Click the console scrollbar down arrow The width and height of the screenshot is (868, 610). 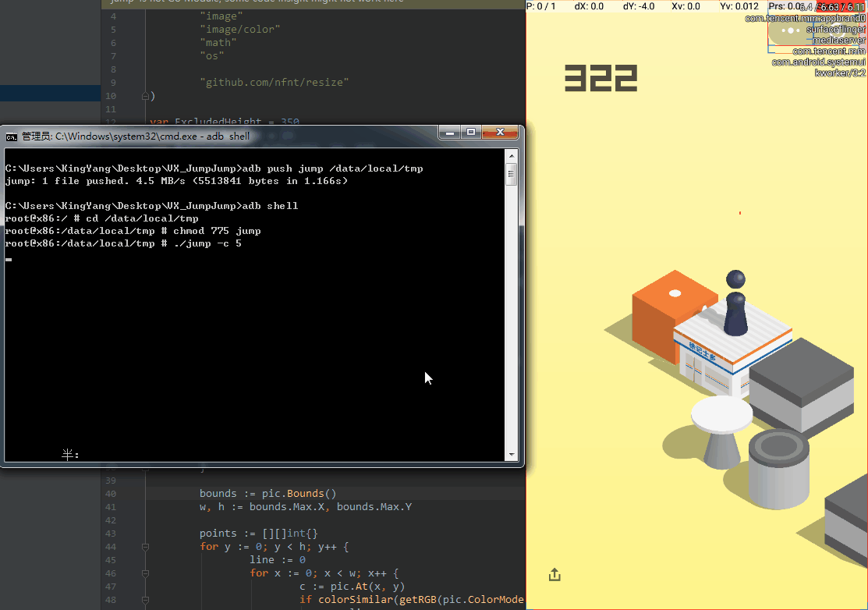tap(512, 454)
